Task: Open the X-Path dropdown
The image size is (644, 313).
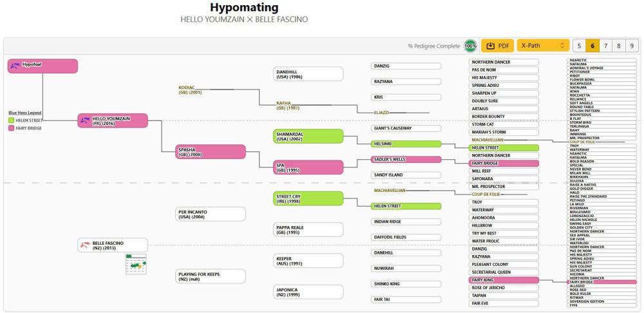Action: click(x=543, y=46)
